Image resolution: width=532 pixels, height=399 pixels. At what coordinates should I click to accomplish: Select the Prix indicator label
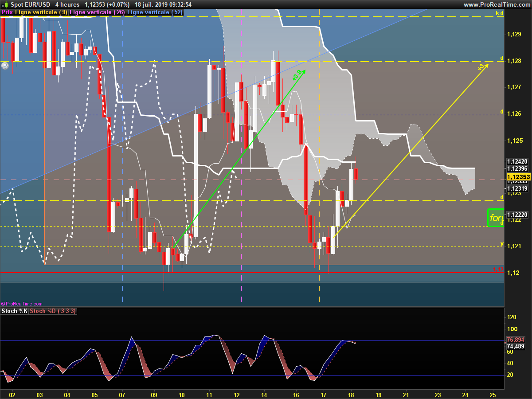coord(7,12)
